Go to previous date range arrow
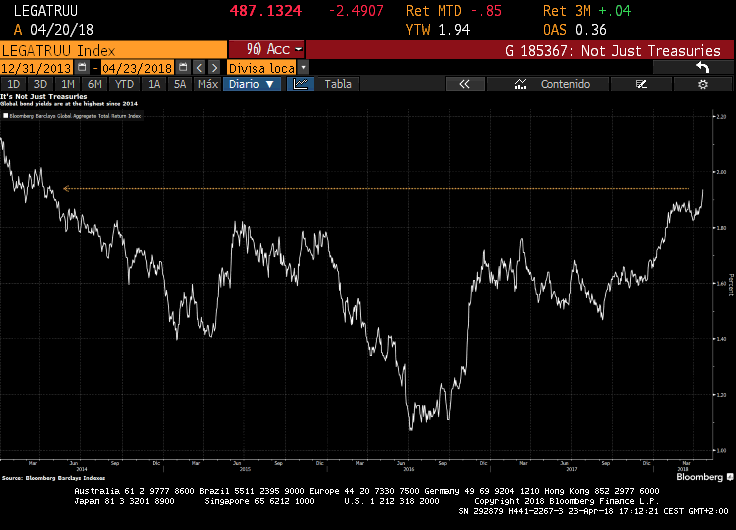The image size is (736, 530). pos(199,68)
